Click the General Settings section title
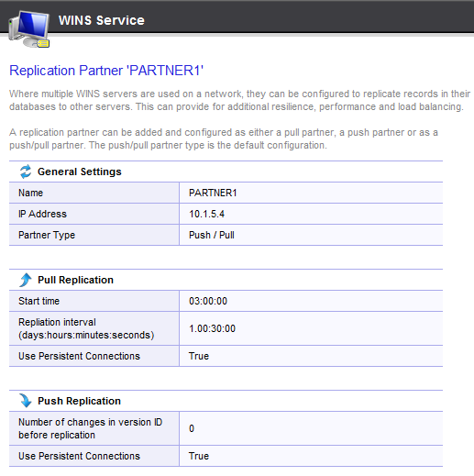This screenshot has width=474, height=476. tap(80, 172)
